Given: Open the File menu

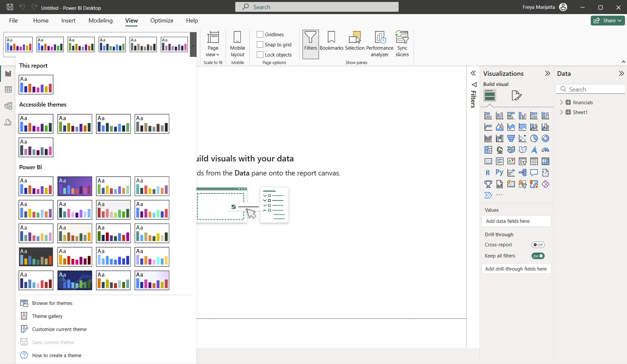Looking at the screenshot, I should coord(13,20).
